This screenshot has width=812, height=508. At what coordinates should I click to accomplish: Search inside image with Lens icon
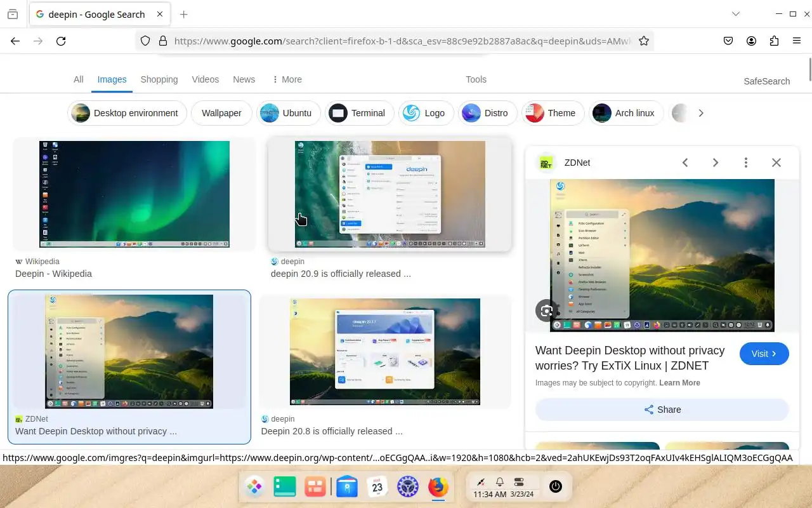point(547,311)
